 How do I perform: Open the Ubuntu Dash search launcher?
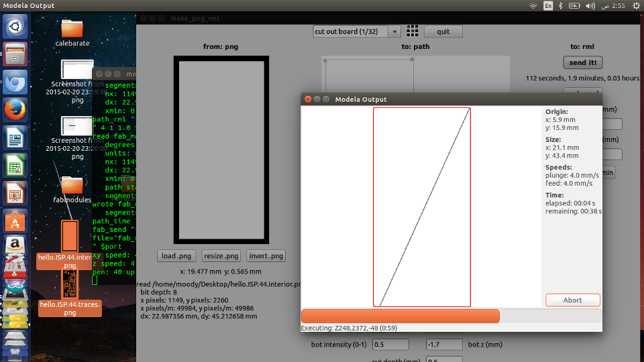(15, 27)
